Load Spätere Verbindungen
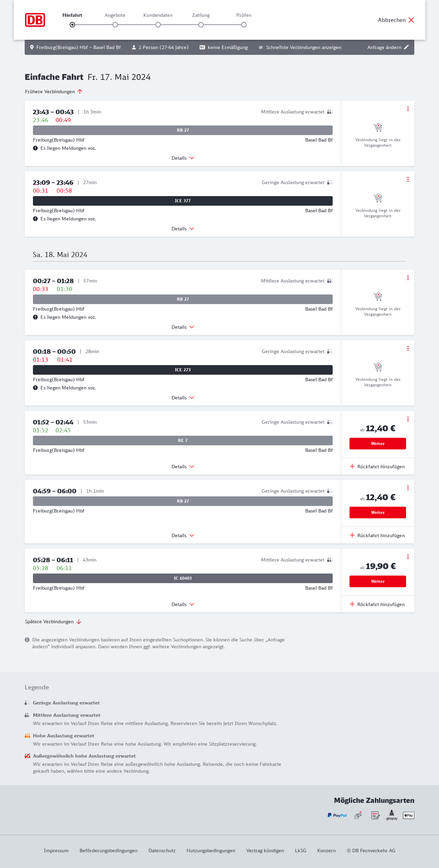The height and width of the screenshot is (868, 439). coord(53,622)
